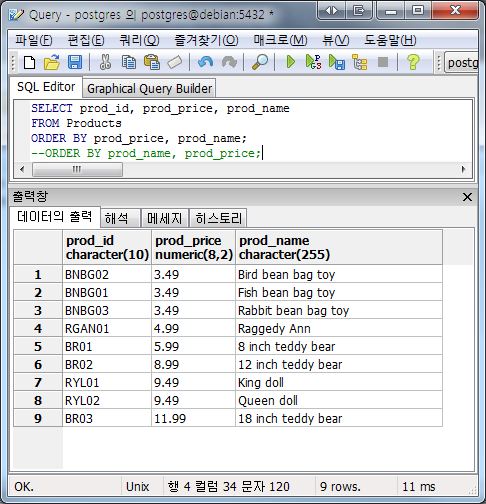This screenshot has width=486, height=504.
Task: Click the editor scrollbar right arrow
Action: point(464,169)
